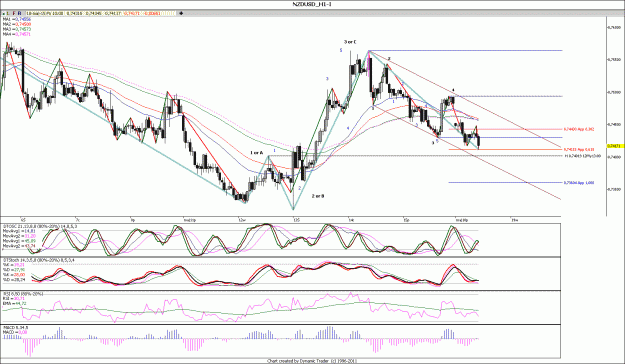Image resolution: width=625 pixels, height=364 pixels.
Task: Click the black diamond icon in toolbar
Action: (x=181, y=13)
